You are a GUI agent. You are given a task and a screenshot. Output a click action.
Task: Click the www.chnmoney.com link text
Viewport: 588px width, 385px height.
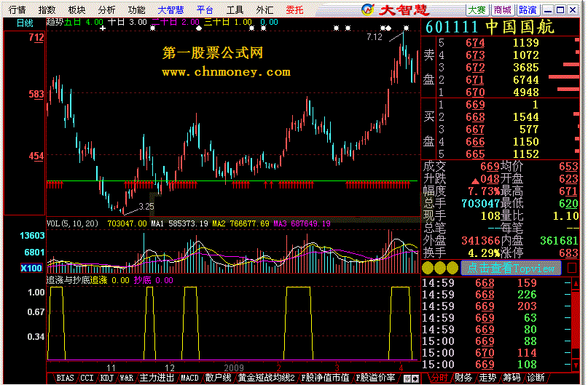coord(226,72)
